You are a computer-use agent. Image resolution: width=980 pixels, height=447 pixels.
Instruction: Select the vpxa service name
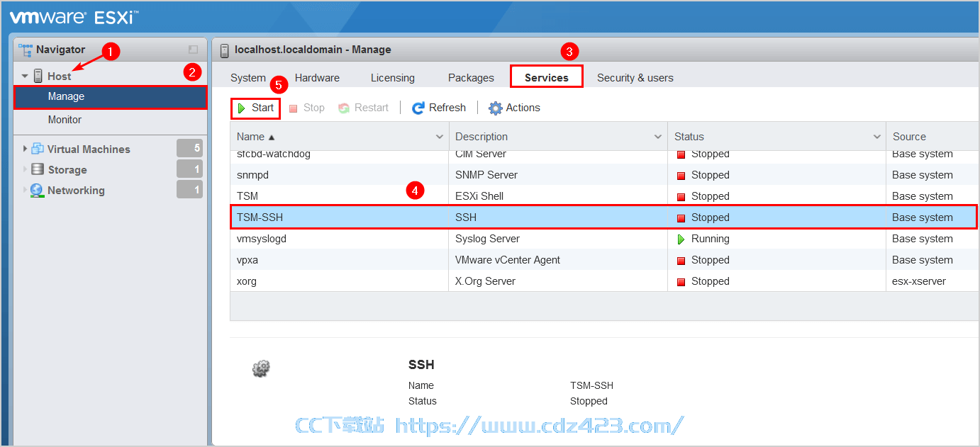click(x=247, y=260)
